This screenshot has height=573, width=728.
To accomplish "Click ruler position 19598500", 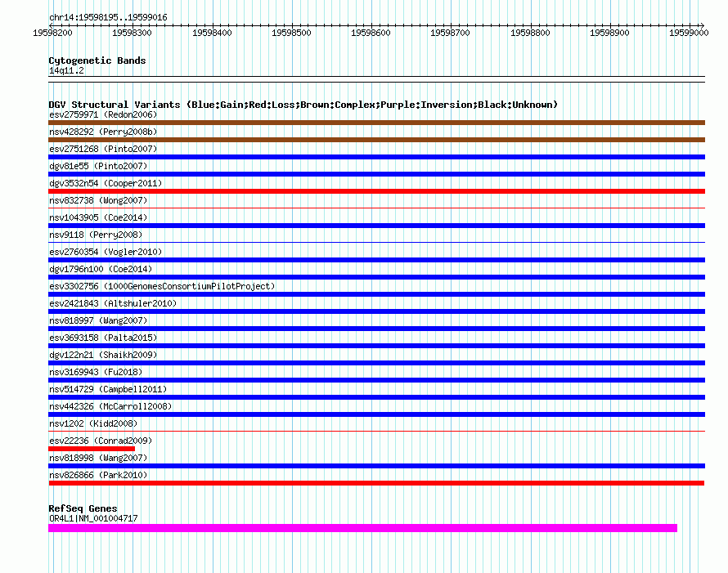I will coord(291,33).
